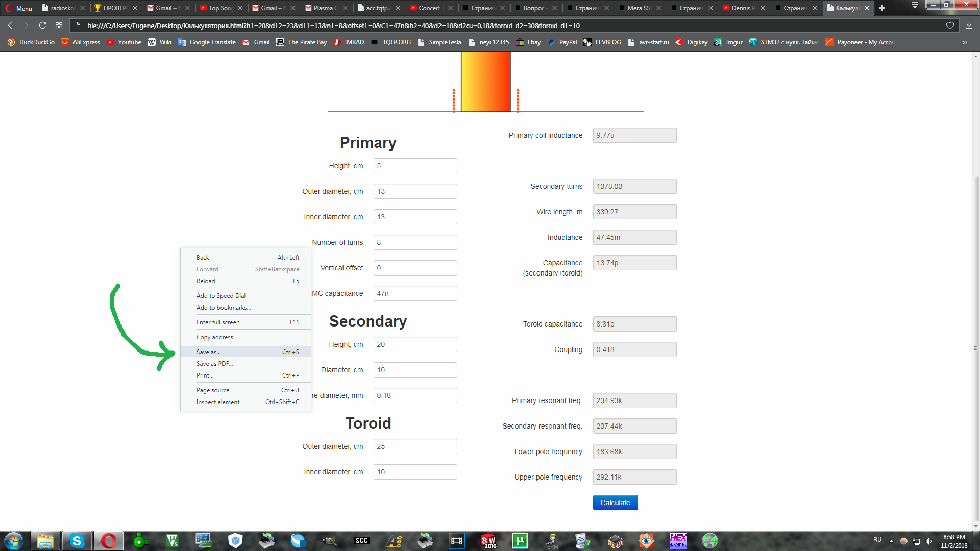Launch Skype from the taskbar
This screenshot has width=980, height=551.
77,541
